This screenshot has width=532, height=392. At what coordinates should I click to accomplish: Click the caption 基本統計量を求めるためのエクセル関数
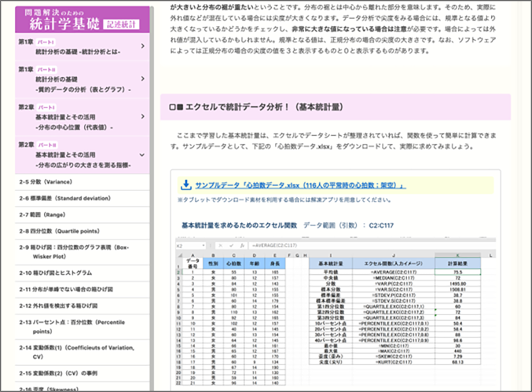tap(239, 225)
